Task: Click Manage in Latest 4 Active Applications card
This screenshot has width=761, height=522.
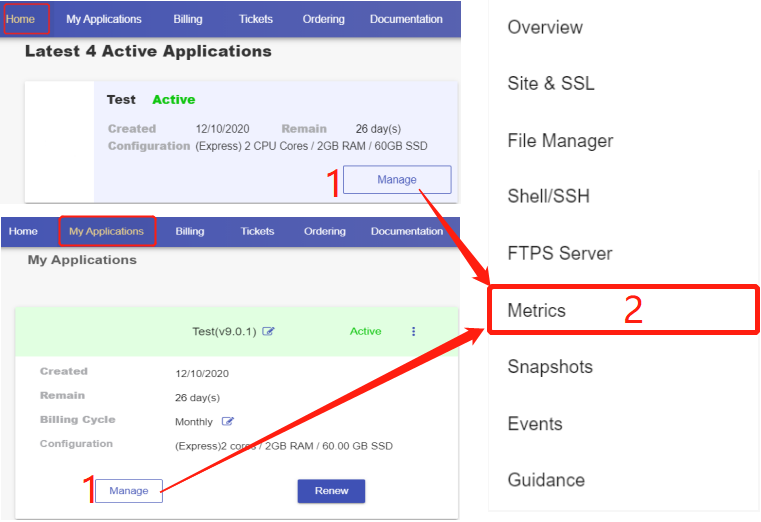Action: pos(397,180)
